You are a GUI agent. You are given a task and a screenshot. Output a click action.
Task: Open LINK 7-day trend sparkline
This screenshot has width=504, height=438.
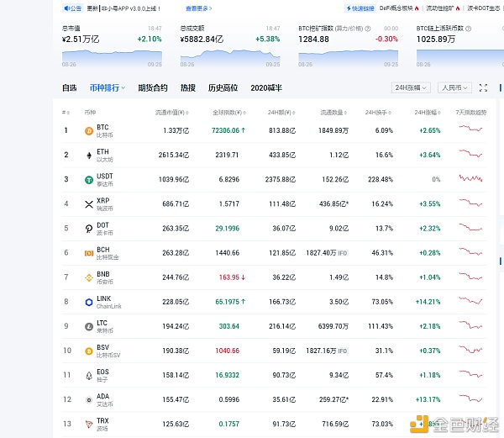click(x=470, y=301)
